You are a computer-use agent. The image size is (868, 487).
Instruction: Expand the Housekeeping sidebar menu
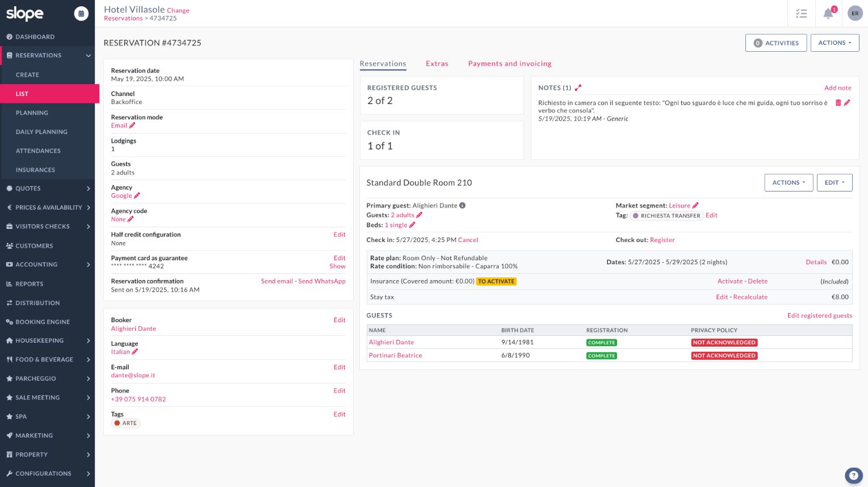pos(48,340)
